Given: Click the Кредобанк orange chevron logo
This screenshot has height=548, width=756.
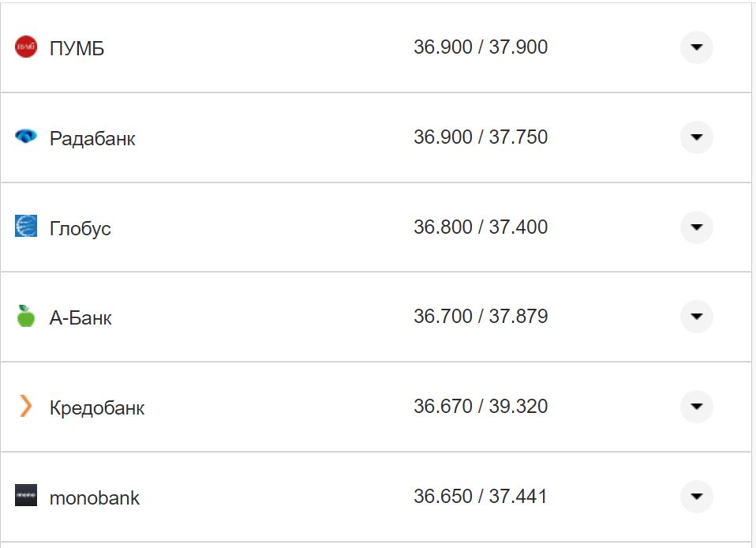Looking at the screenshot, I should click(26, 407).
